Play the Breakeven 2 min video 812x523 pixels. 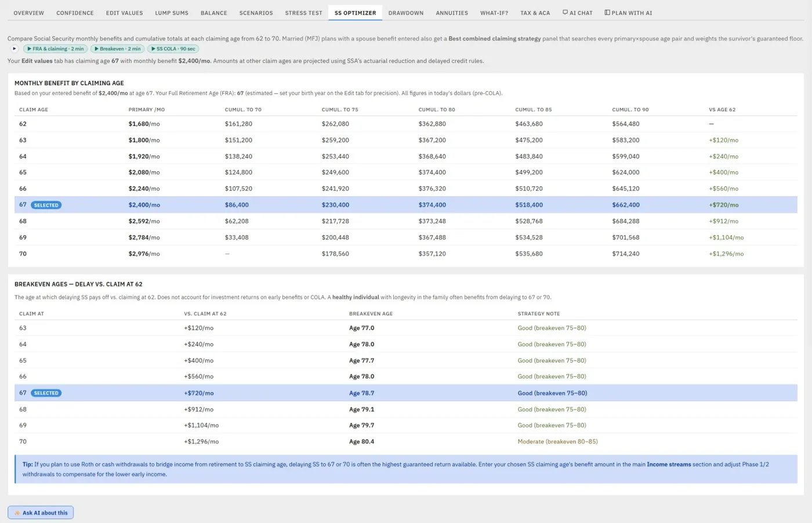coord(118,49)
